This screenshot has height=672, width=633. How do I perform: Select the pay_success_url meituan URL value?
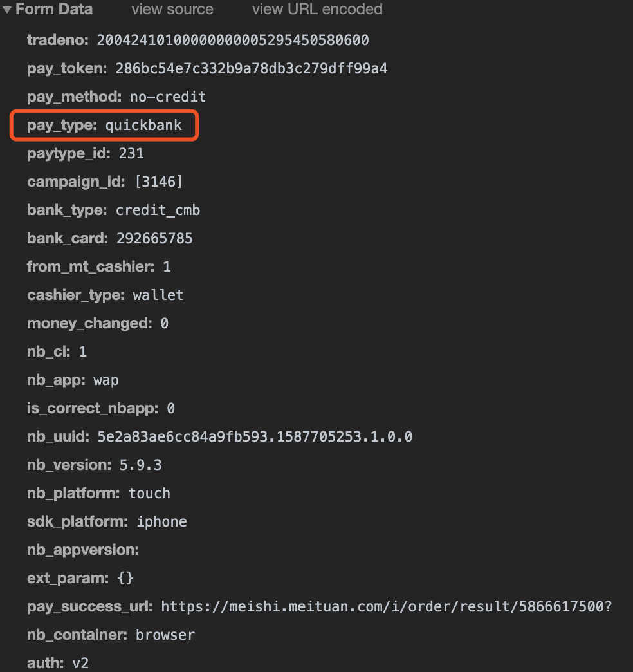tap(387, 606)
